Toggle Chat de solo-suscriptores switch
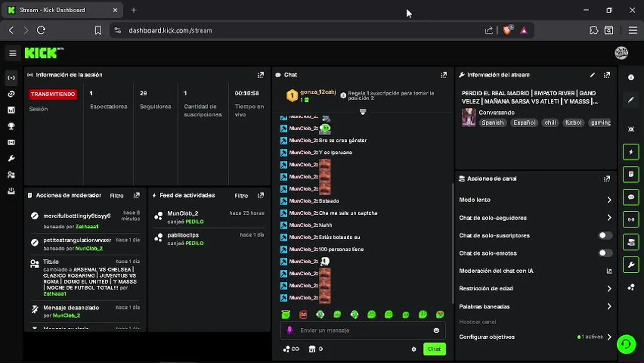644x363 pixels. (605, 235)
